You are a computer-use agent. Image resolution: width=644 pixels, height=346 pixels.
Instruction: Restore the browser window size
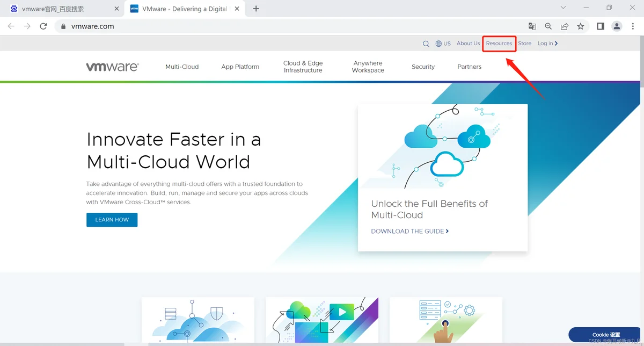[609, 8]
